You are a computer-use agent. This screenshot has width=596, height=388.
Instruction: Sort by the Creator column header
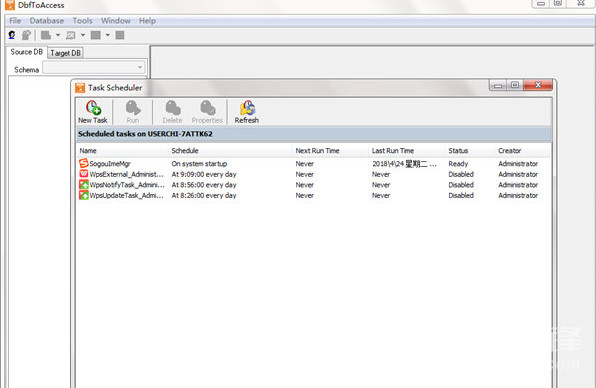pyautogui.click(x=509, y=151)
